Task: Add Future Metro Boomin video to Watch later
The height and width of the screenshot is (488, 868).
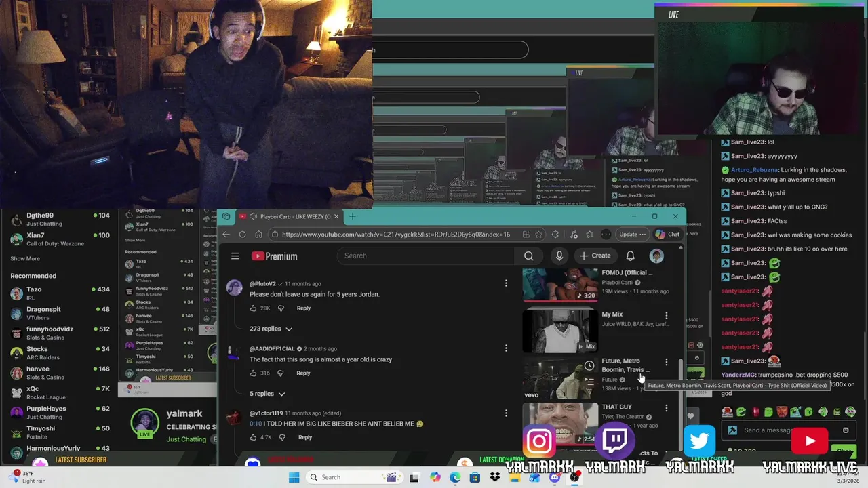Action: [x=589, y=366]
